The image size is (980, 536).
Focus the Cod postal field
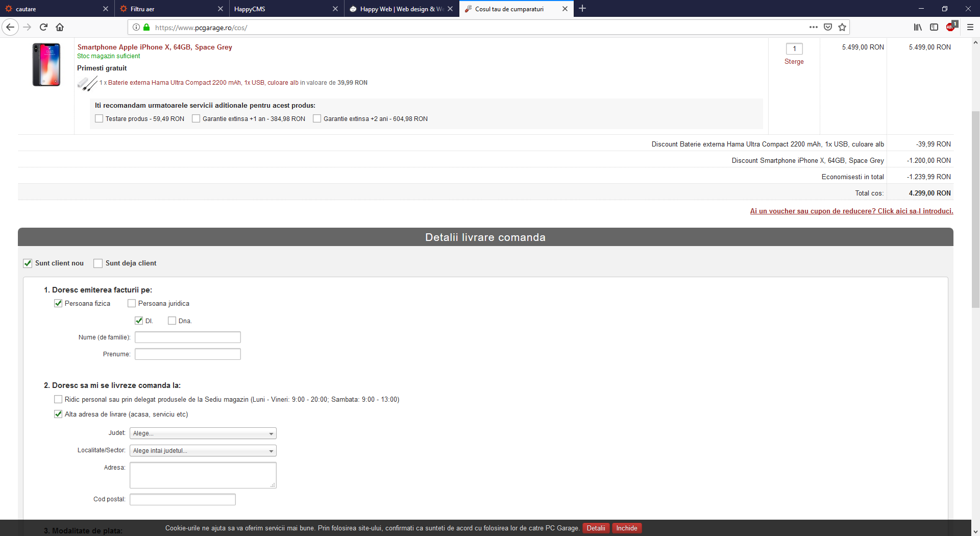tap(183, 499)
